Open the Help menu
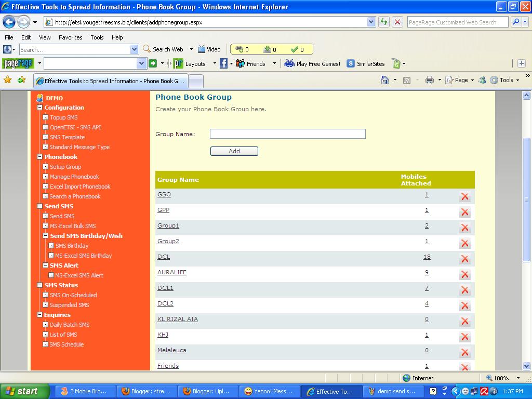Image resolution: width=532 pixels, height=399 pixels. tap(117, 37)
